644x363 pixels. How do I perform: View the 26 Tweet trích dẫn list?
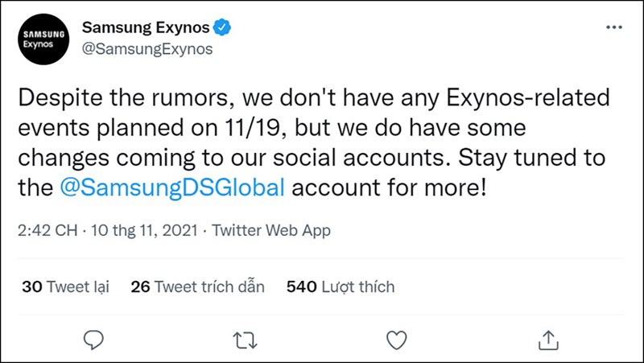197,287
